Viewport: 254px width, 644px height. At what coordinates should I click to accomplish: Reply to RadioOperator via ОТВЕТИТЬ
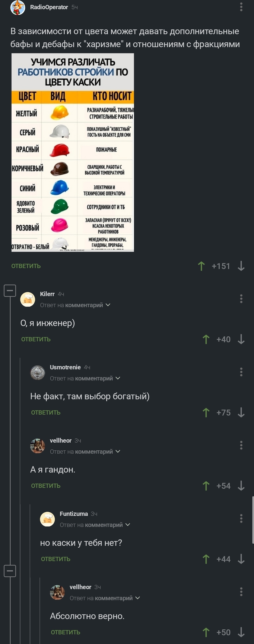[26, 266]
